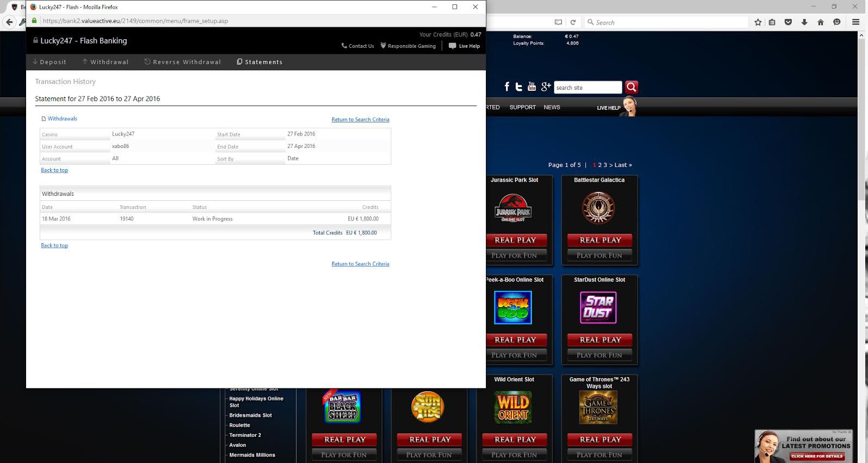Viewport: 868px width, 463px height.
Task: Open Roulette in the sidebar list
Action: 240,425
